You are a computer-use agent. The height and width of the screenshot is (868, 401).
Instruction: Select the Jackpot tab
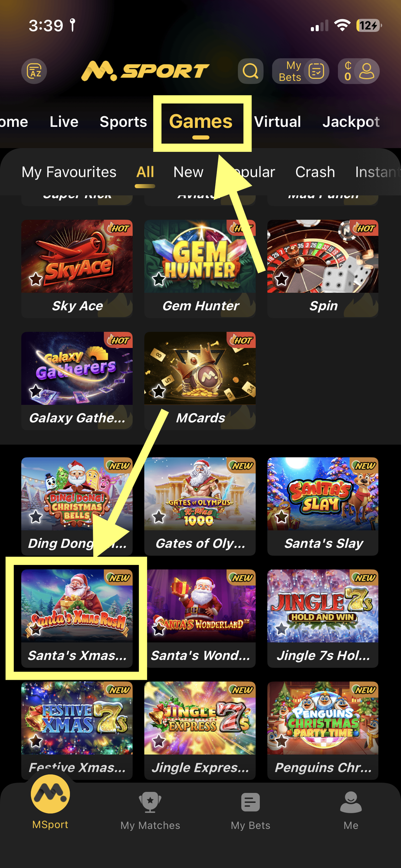[351, 122]
